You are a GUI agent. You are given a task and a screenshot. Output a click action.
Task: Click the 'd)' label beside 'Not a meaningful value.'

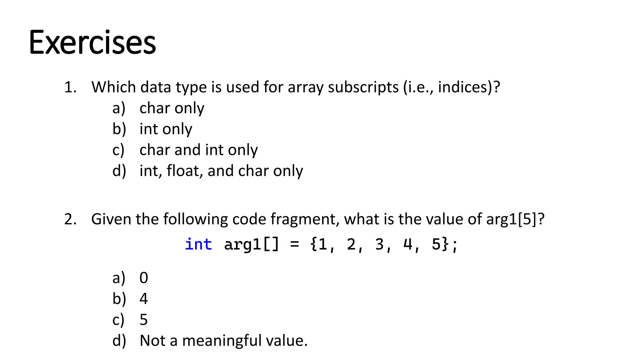[119, 341]
